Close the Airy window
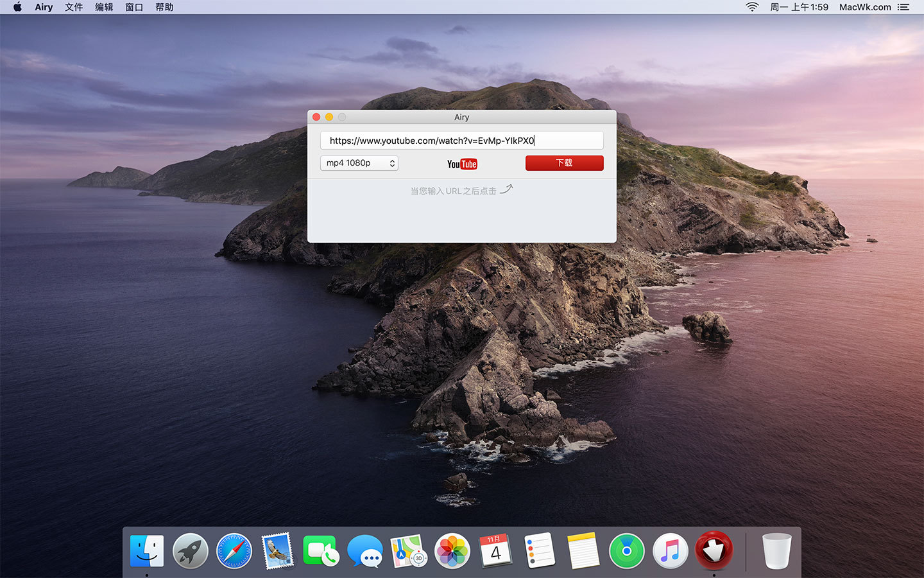 (x=316, y=117)
